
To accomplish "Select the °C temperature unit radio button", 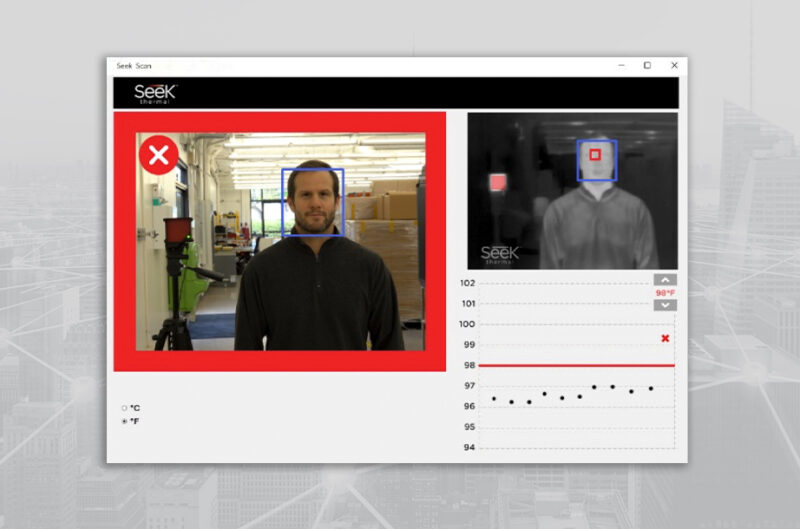I will [x=124, y=408].
